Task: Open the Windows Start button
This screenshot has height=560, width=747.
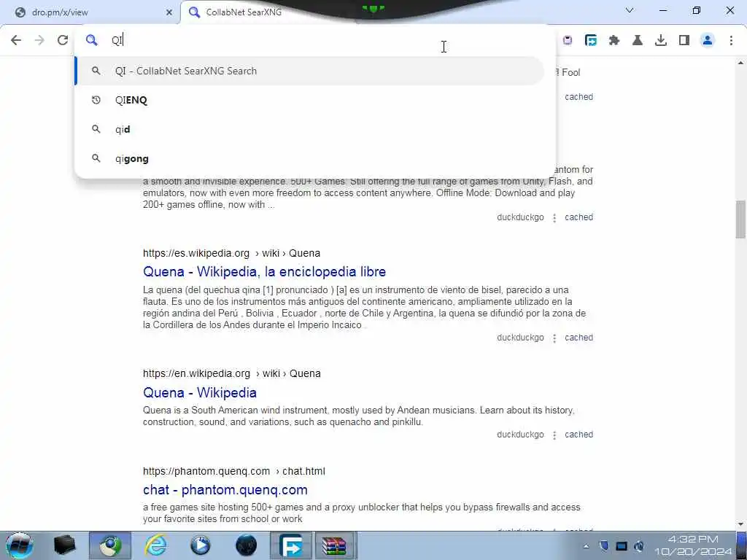Action: click(19, 545)
